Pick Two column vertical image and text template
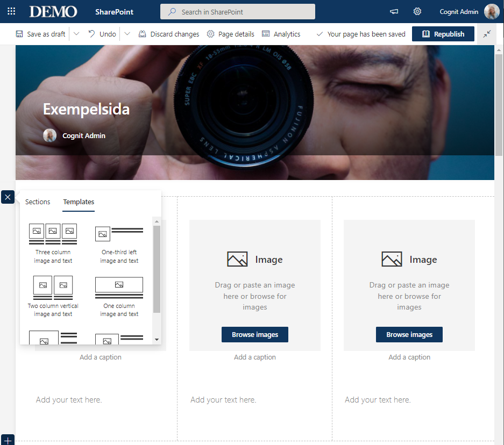This screenshot has height=445, width=504. coord(53,296)
